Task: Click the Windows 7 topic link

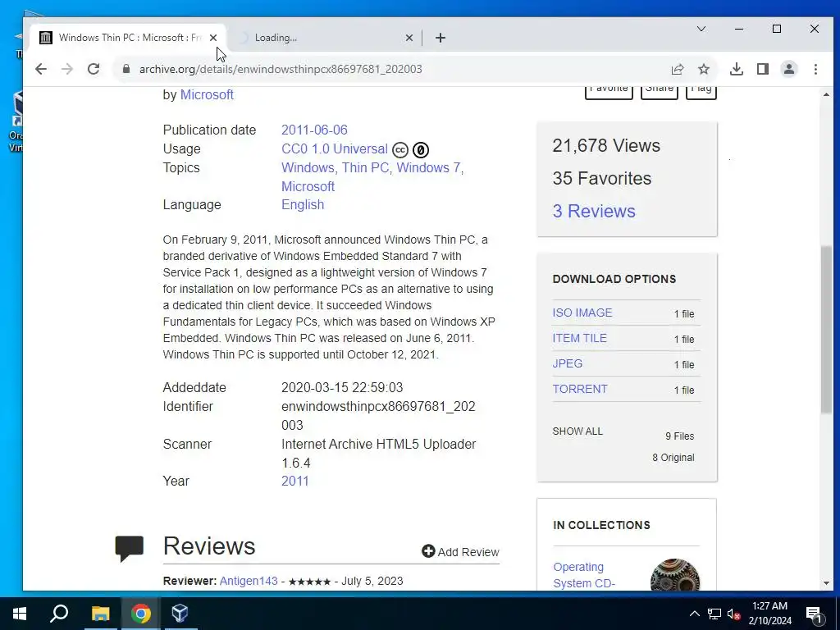Action: tap(428, 167)
